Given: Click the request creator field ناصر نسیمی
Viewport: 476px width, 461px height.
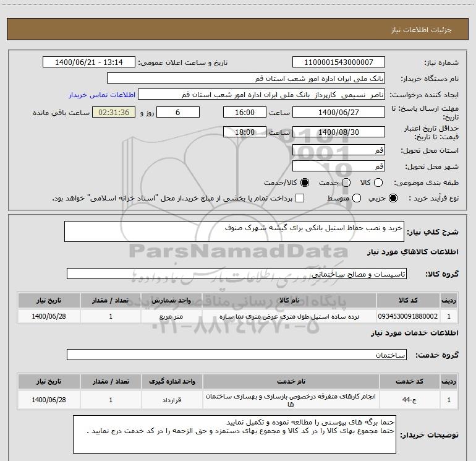Looking at the screenshot, I should point(261,94).
